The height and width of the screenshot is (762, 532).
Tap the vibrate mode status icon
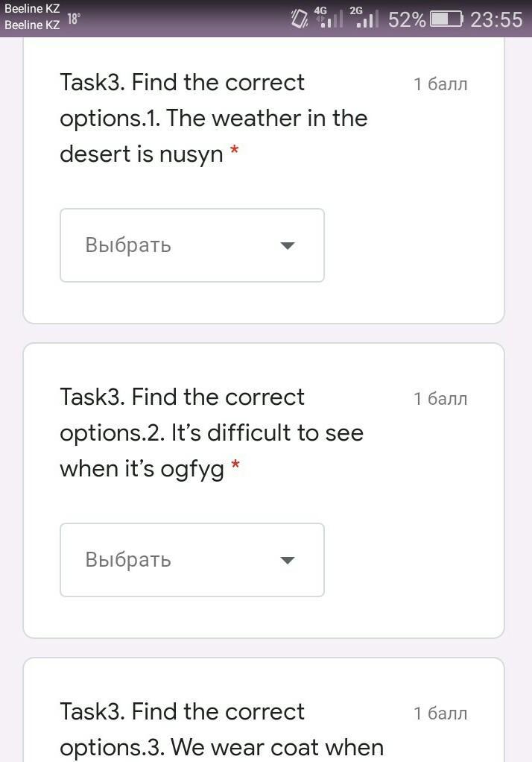tap(300, 19)
